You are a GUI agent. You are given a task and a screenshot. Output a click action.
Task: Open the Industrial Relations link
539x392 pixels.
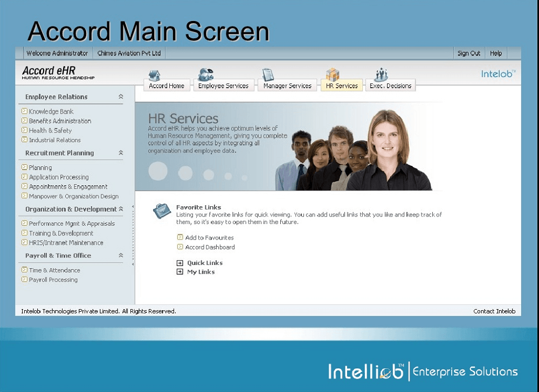[x=54, y=139]
